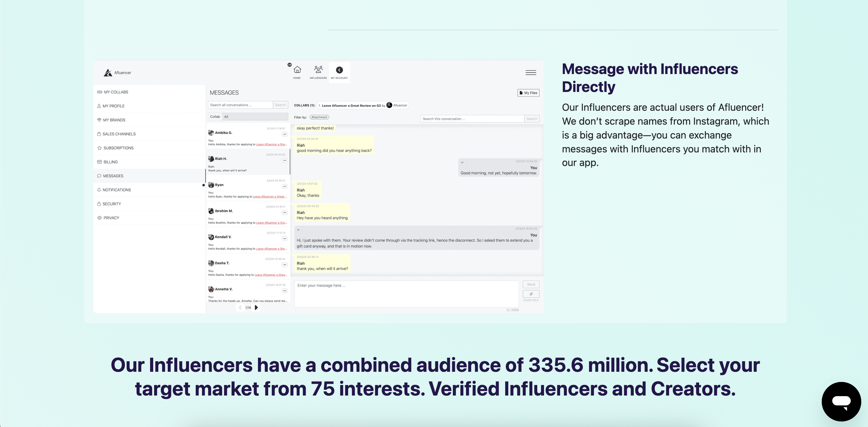Image resolution: width=868 pixels, height=427 pixels.
Task: Open My Profile in the sidebar
Action: [x=149, y=106]
